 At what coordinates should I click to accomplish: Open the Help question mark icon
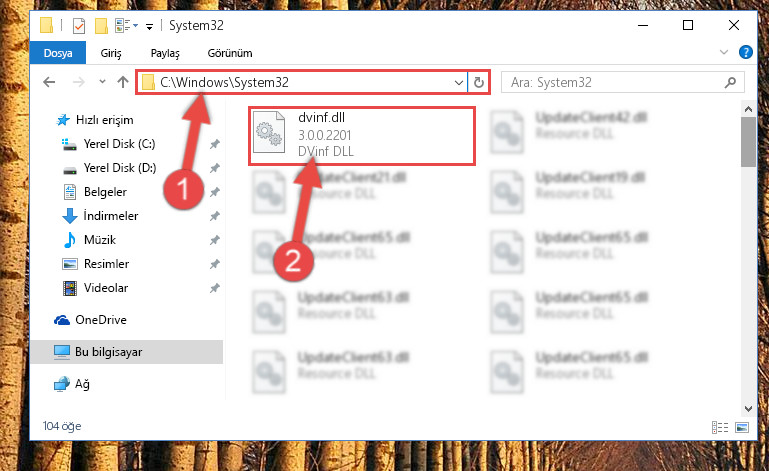(x=745, y=52)
